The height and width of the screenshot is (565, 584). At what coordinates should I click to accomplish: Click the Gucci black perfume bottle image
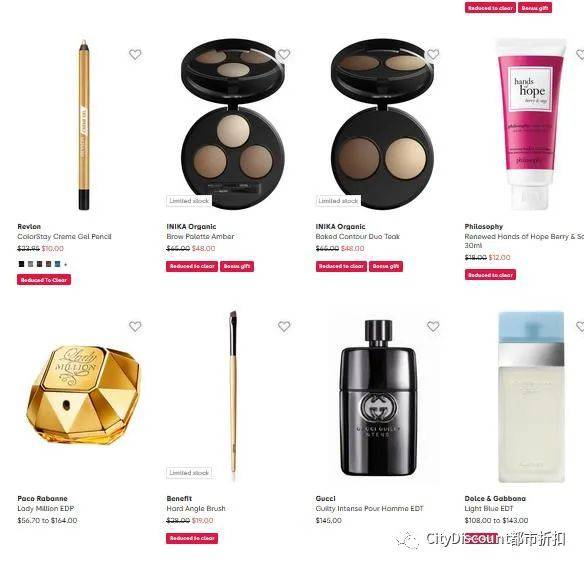(x=378, y=398)
